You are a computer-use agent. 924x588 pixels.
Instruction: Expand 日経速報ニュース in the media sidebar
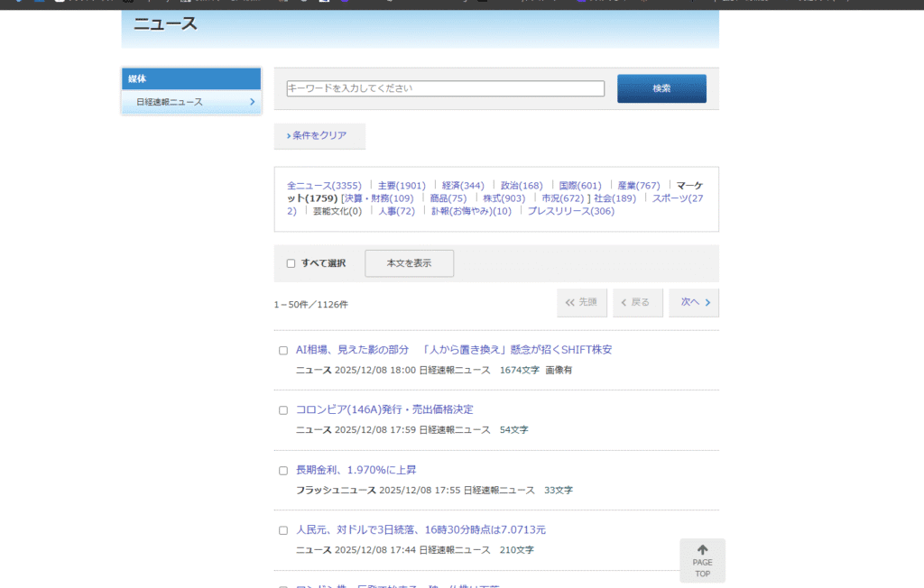tap(191, 102)
